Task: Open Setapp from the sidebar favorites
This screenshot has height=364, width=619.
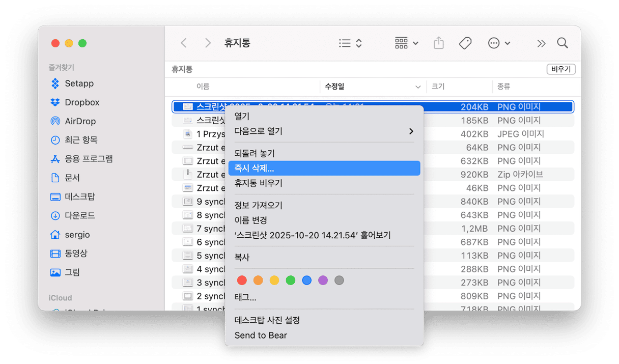Action: [x=79, y=83]
